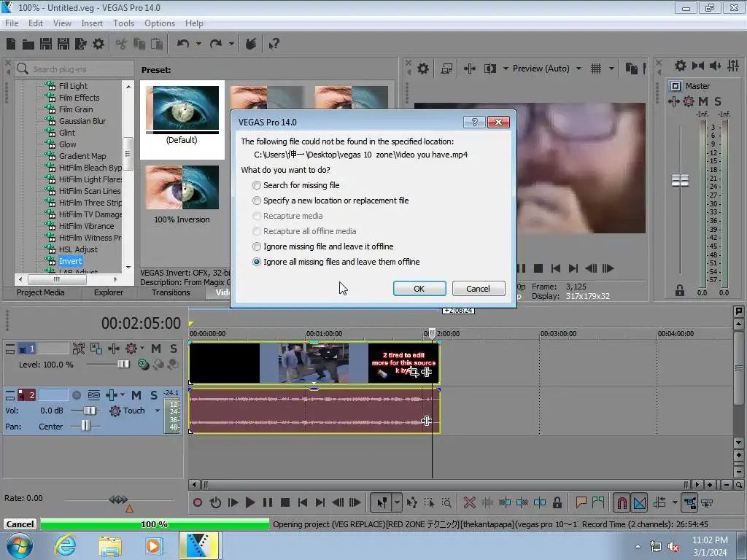Click Cancel button next to progress bar
The width and height of the screenshot is (747, 560).
[20, 524]
